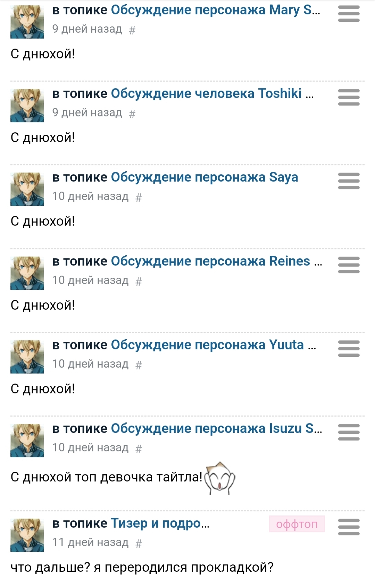375x588 pixels.
Task: Open topic Обсуждение человека Toshiki
Action: point(212,94)
